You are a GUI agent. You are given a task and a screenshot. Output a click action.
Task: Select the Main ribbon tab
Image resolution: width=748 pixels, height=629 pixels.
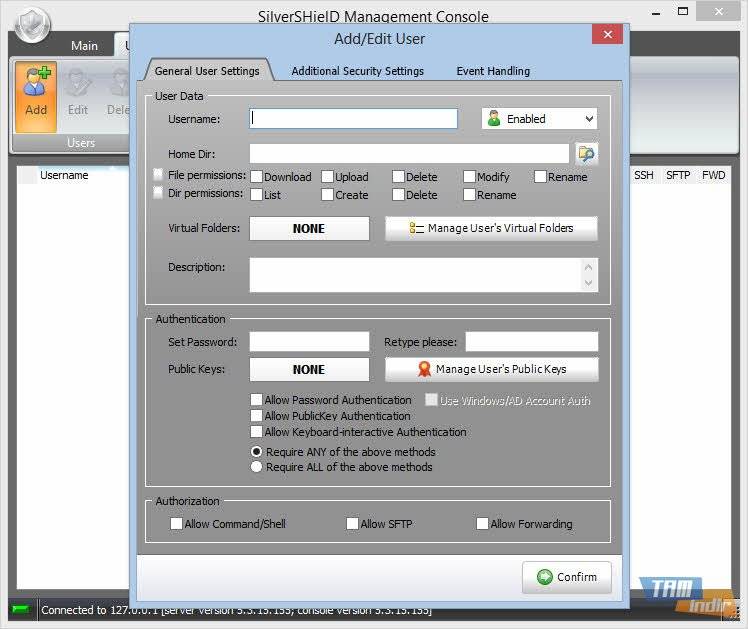pyautogui.click(x=84, y=46)
